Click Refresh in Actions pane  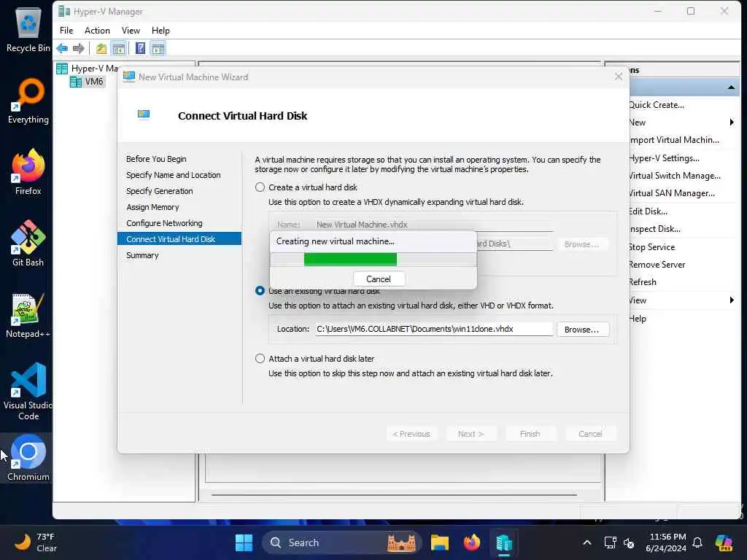643,282
